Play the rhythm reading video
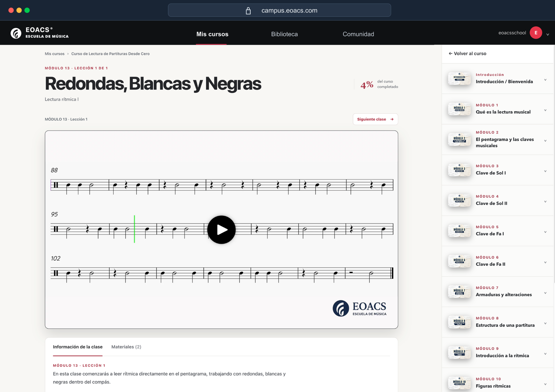 pos(221,230)
